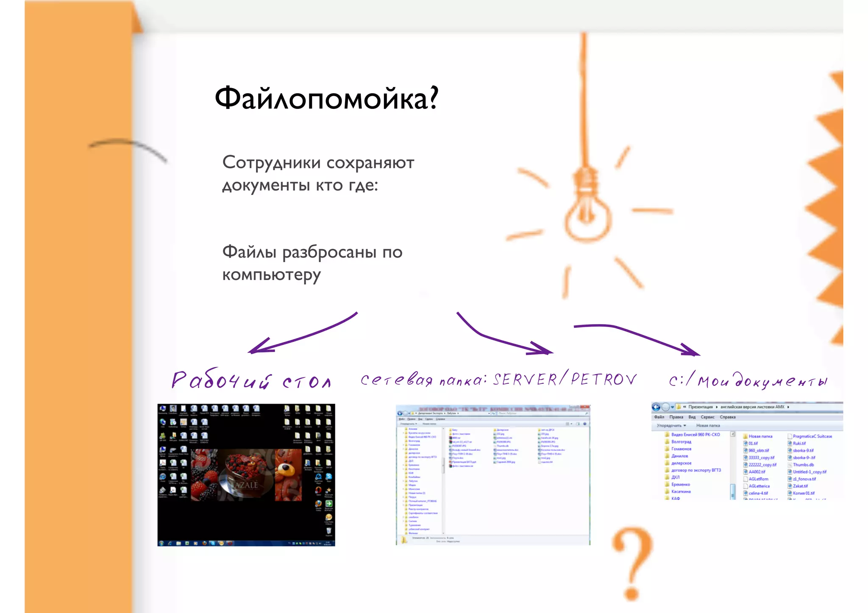This screenshot has height=613, width=868.
Task: Select the Волгоград folder in tree
Action: 681,442
